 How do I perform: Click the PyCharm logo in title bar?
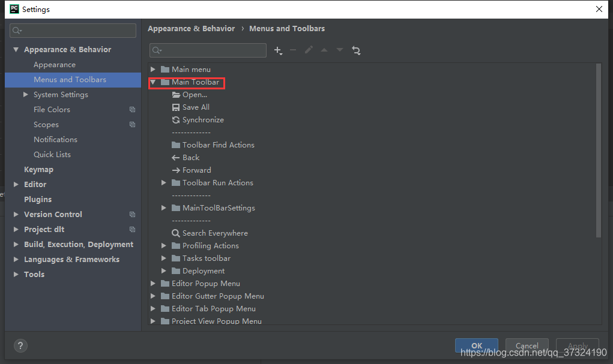point(14,9)
